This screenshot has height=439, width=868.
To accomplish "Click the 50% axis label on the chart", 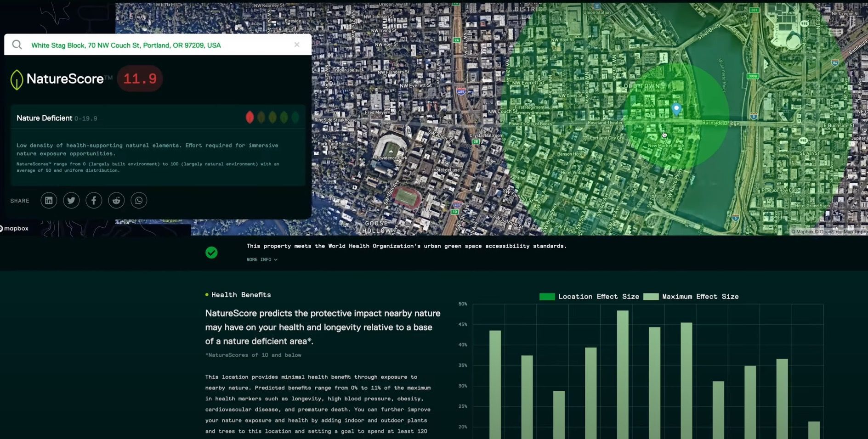I will (x=463, y=304).
